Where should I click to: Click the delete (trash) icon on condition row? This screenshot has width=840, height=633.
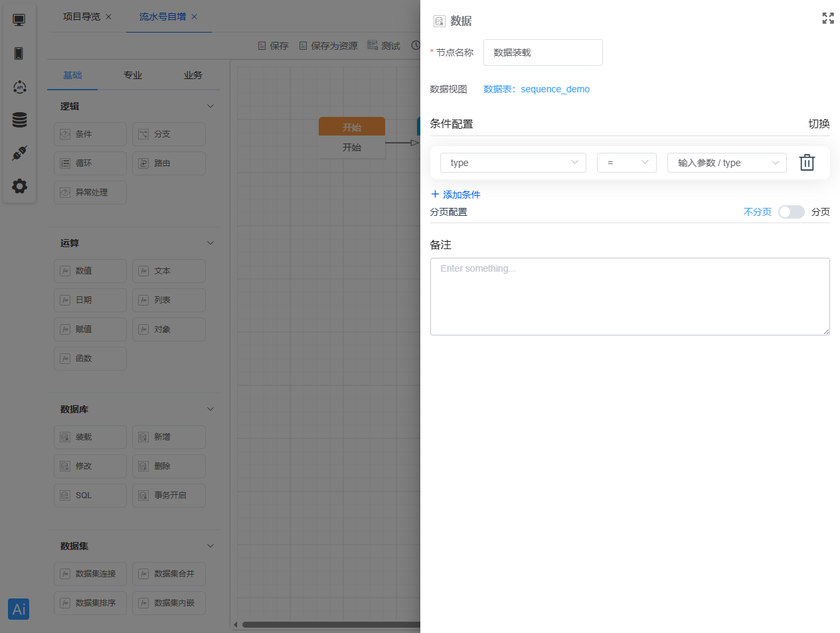point(806,162)
